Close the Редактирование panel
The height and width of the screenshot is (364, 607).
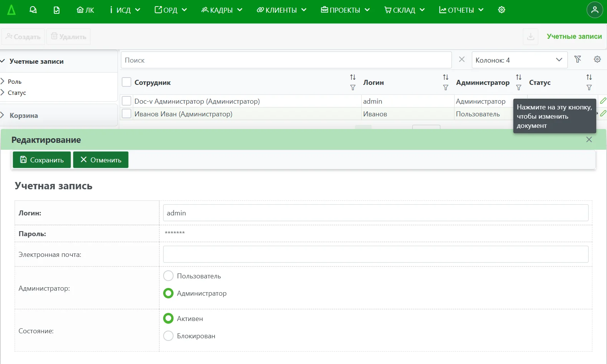point(589,140)
